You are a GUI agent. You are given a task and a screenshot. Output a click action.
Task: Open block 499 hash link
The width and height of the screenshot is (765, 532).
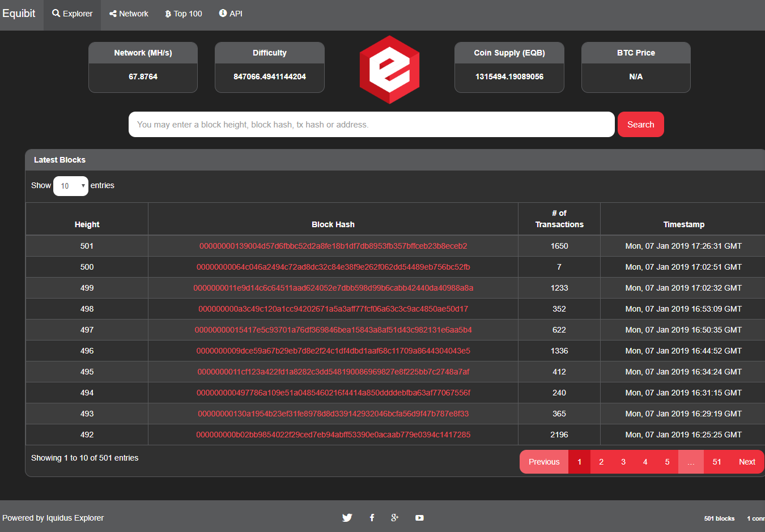click(333, 288)
